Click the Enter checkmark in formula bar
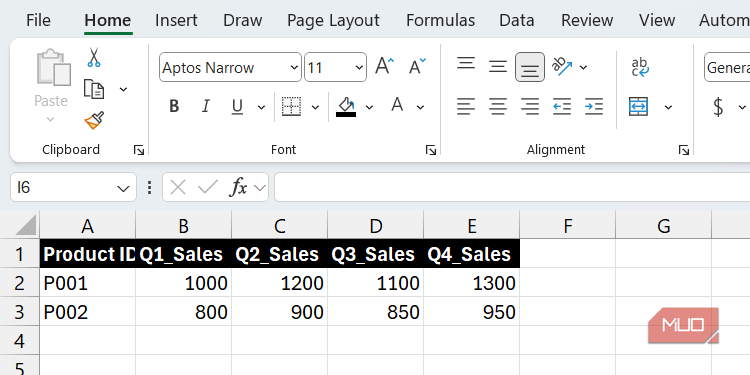This screenshot has height=375, width=750. [208, 188]
